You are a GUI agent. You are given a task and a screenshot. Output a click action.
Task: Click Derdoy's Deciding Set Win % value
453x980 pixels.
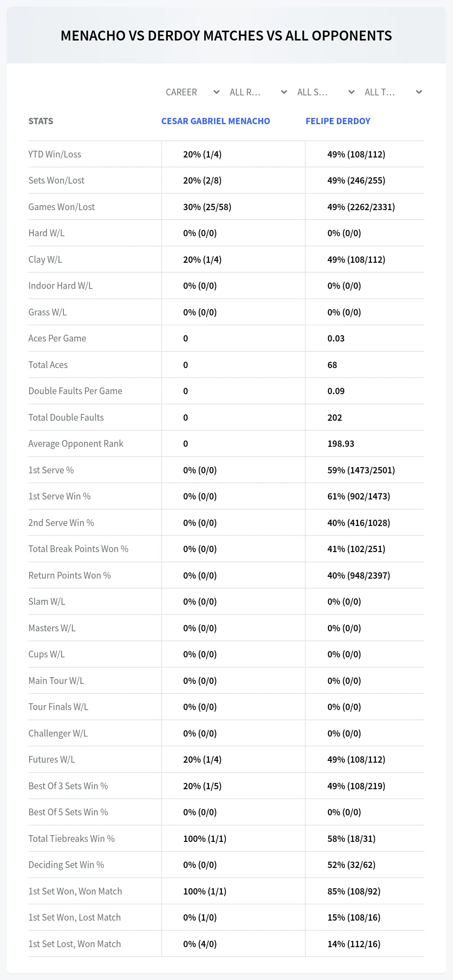coord(351,865)
